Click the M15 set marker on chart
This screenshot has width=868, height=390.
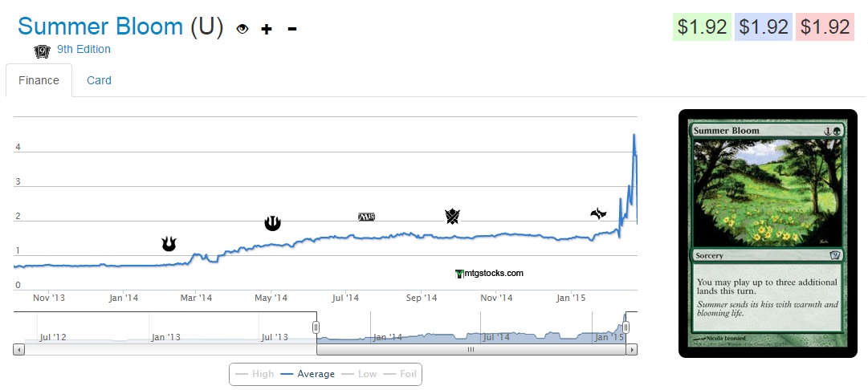pyautogui.click(x=366, y=217)
